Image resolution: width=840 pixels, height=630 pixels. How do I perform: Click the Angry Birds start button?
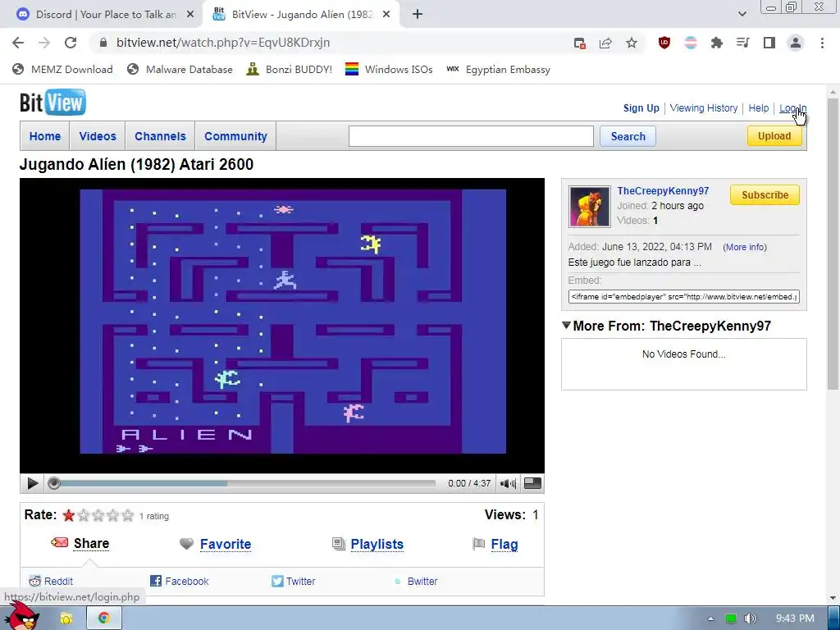pyautogui.click(x=22, y=616)
